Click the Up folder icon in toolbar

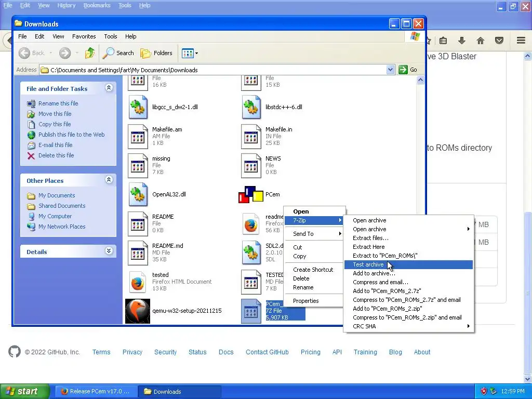[x=90, y=53]
